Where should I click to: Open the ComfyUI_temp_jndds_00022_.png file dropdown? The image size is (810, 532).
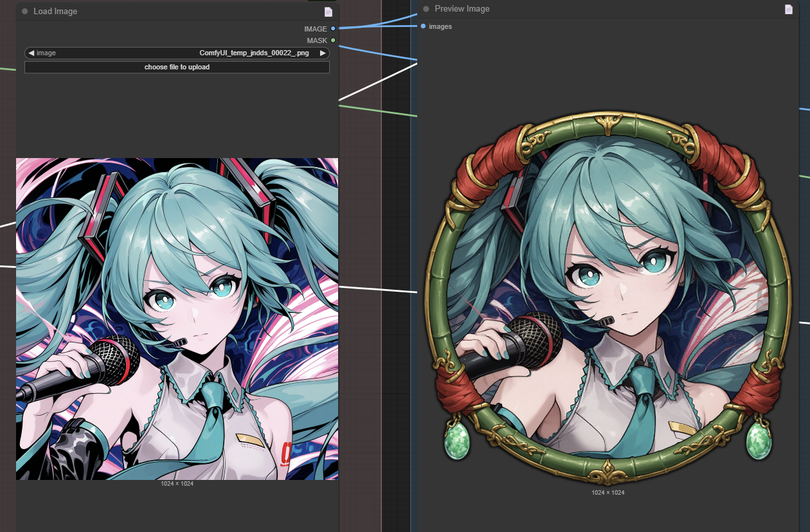click(254, 53)
